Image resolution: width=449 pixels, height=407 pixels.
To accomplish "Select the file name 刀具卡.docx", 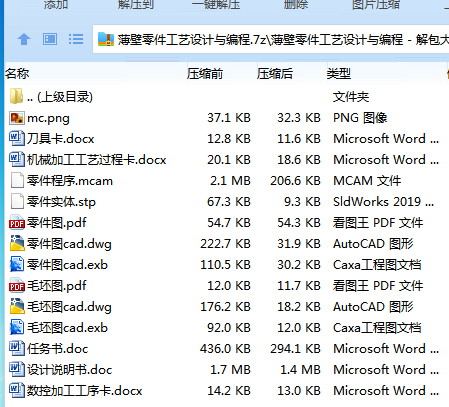I will pos(61,139).
